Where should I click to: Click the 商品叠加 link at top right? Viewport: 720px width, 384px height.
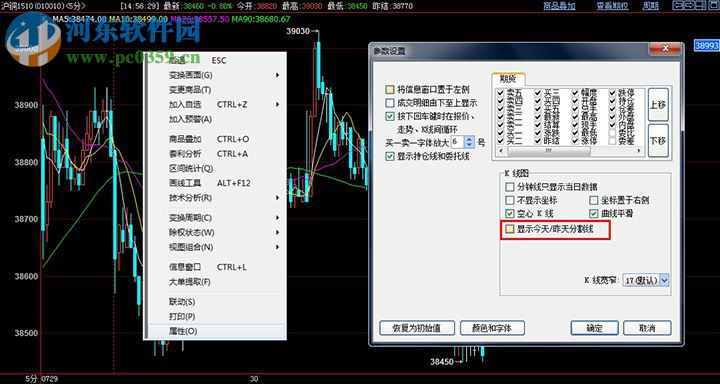point(559,6)
